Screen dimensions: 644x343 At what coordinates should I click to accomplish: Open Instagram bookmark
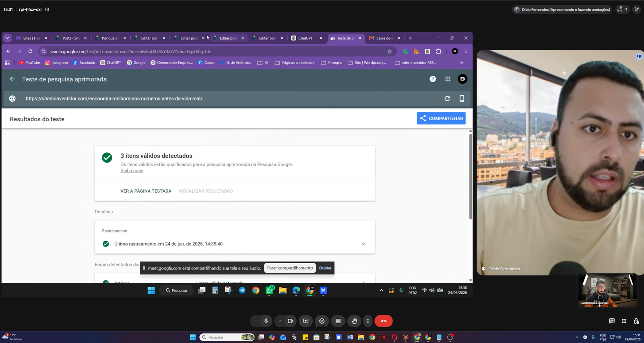click(56, 63)
